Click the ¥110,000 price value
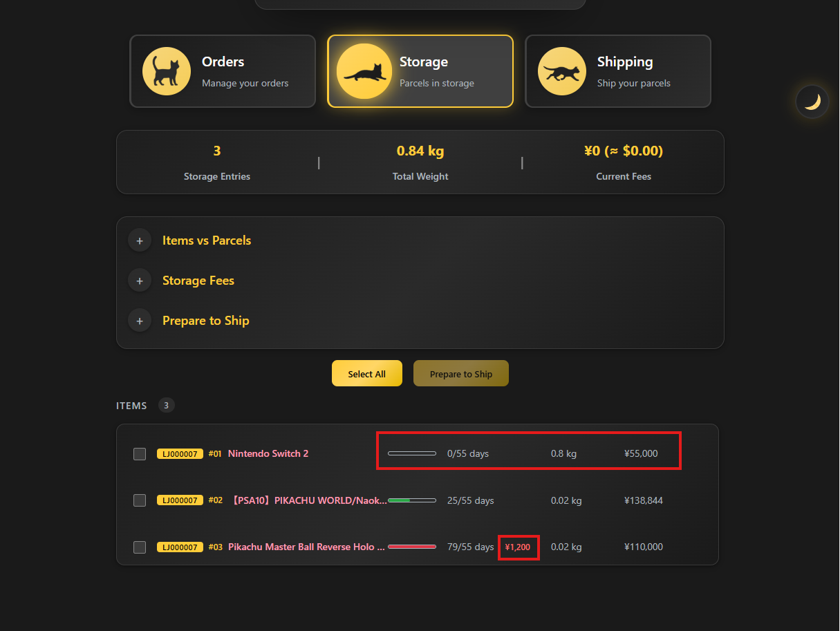Screen dimensions: 840x631 tap(644, 547)
